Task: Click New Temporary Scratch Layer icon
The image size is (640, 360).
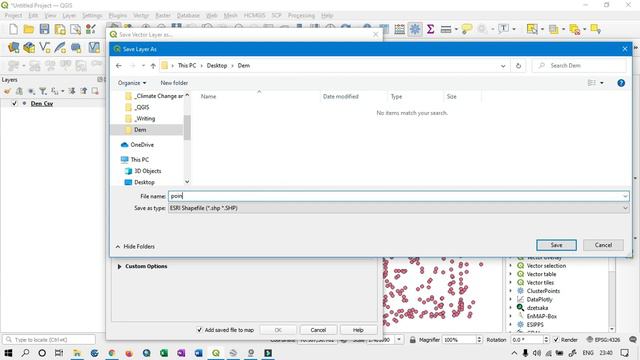Action: (76, 48)
